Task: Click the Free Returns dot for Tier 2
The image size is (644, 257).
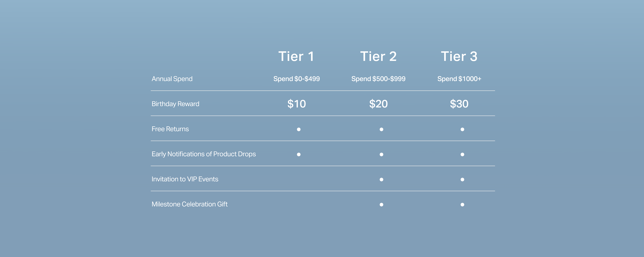Action: 381,129
